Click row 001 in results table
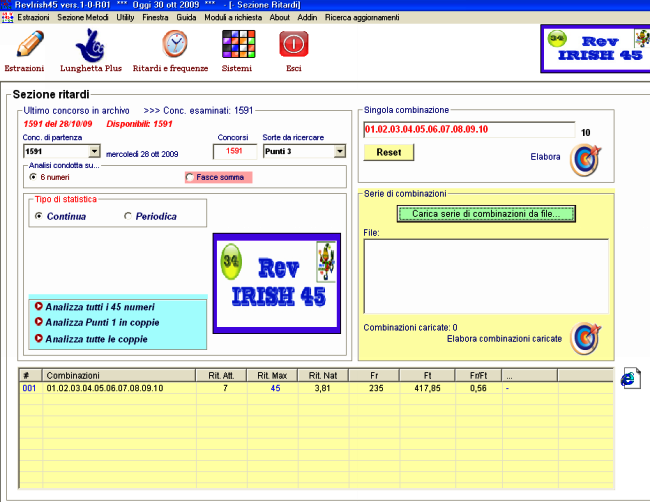 click(316, 388)
